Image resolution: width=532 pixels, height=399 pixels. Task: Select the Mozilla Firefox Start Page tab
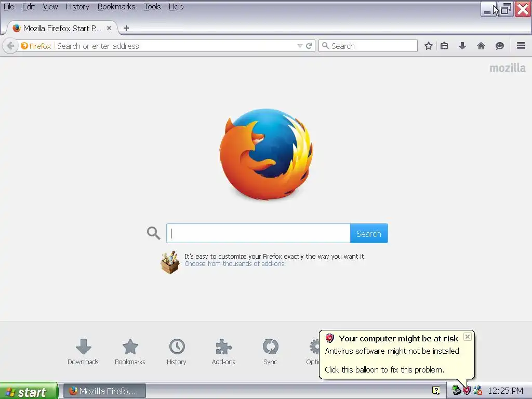coord(61,28)
